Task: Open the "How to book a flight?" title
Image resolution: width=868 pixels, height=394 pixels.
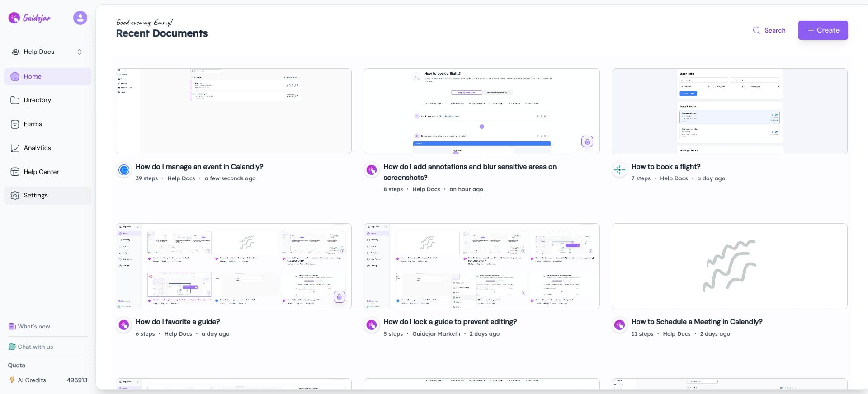Action: (x=666, y=167)
